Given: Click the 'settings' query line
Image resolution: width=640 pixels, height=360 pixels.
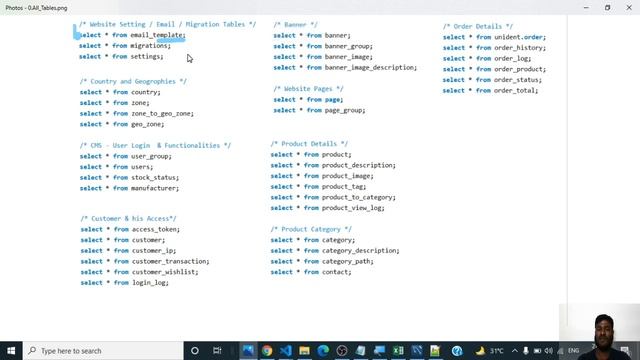Looking at the screenshot, I should pyautogui.click(x=121, y=56).
